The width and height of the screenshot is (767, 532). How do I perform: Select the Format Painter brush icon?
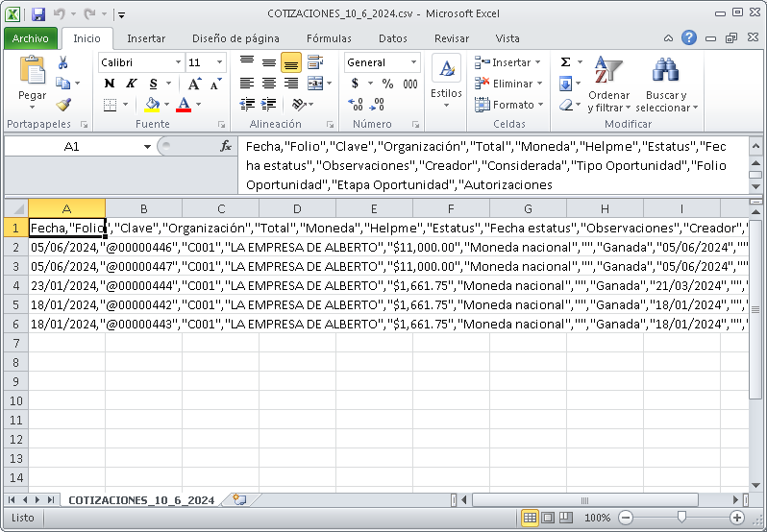[x=63, y=105]
